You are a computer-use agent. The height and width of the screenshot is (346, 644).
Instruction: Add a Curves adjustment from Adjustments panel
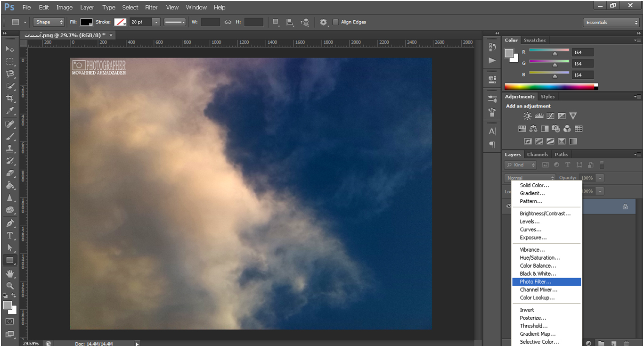[x=550, y=116]
